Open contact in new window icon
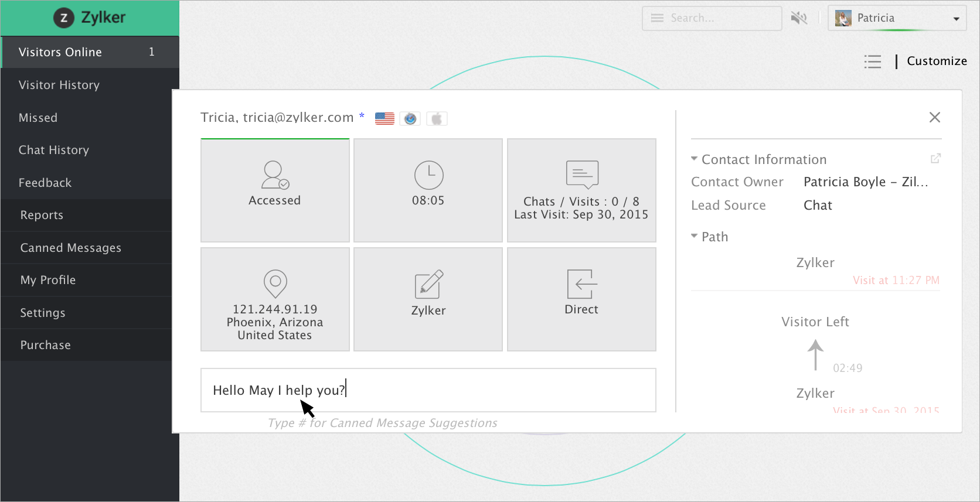Screen dimensions: 980x502 point(935,159)
